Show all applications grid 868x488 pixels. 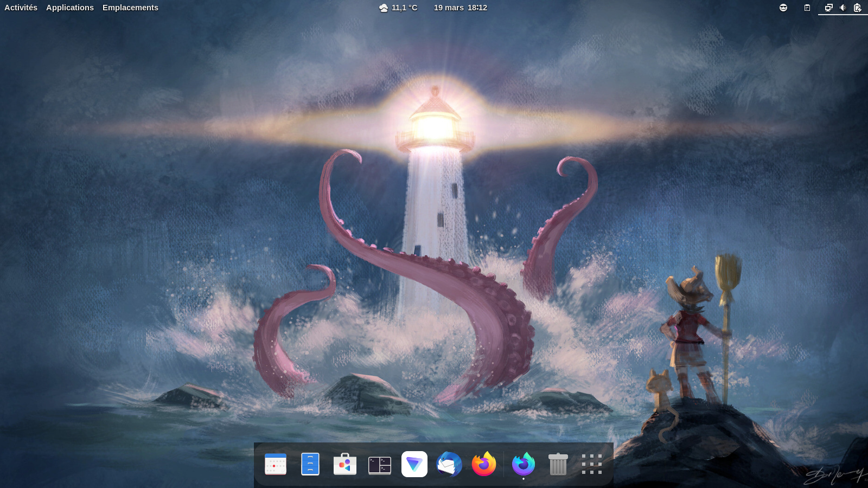[592, 464]
